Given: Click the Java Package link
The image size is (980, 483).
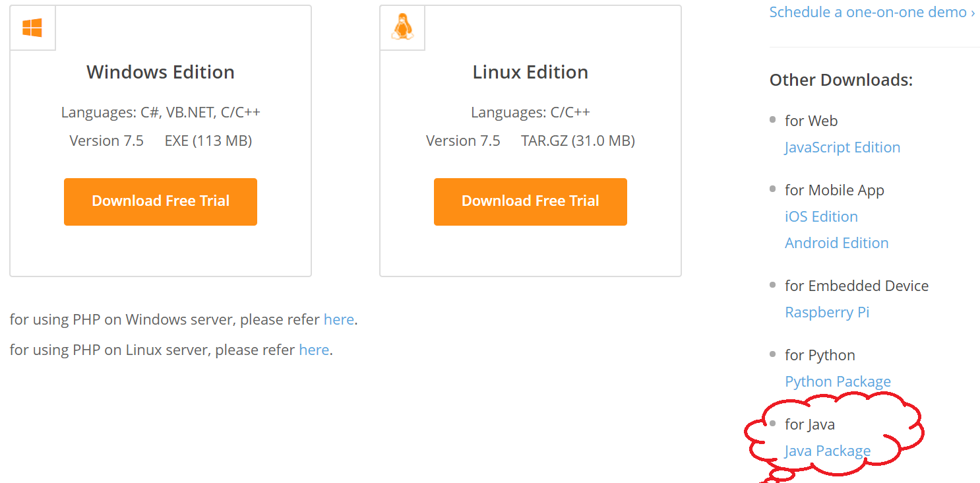Looking at the screenshot, I should tap(828, 451).
